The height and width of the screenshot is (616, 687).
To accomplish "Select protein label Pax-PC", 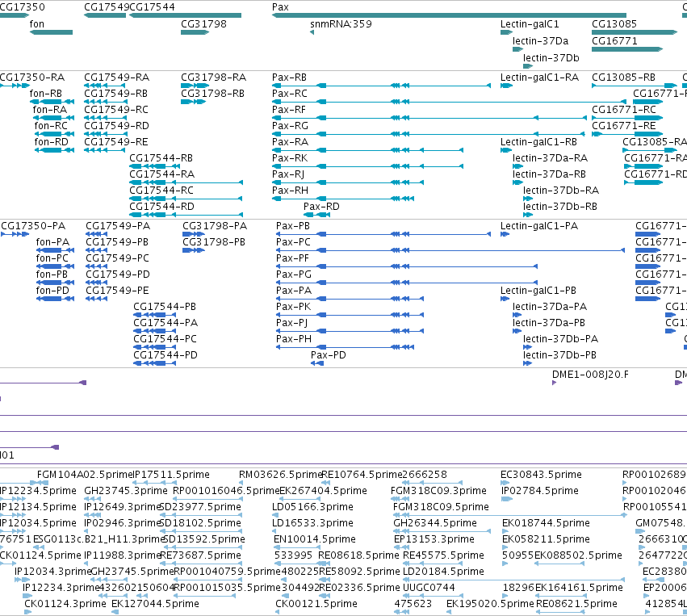I will pos(293,242).
